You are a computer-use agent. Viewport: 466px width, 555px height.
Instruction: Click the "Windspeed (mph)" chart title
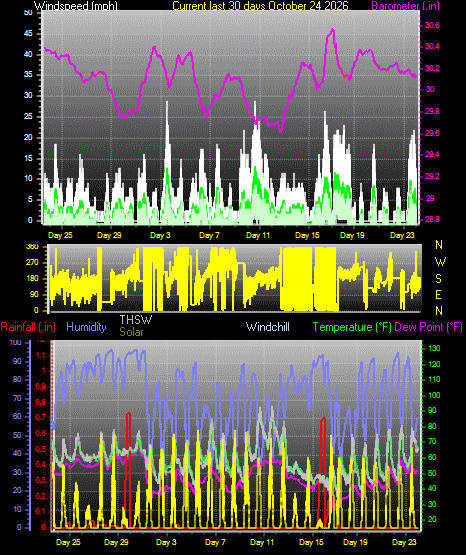(76, 6)
